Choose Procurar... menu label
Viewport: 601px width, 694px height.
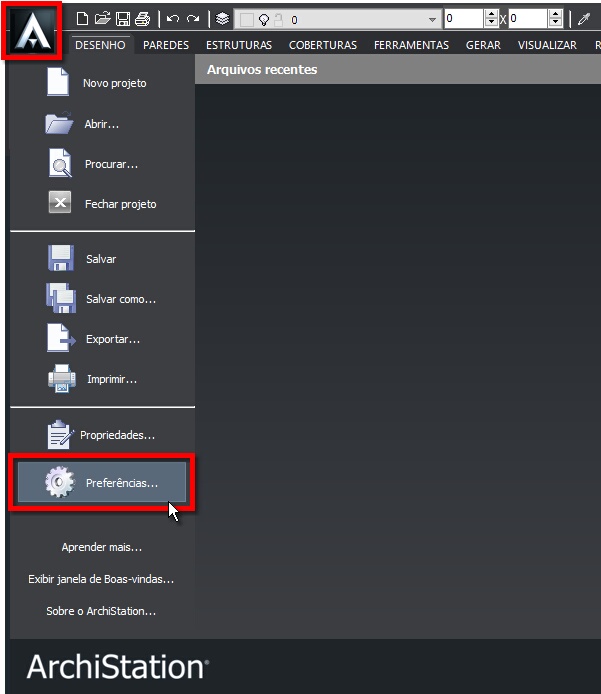click(x=111, y=164)
